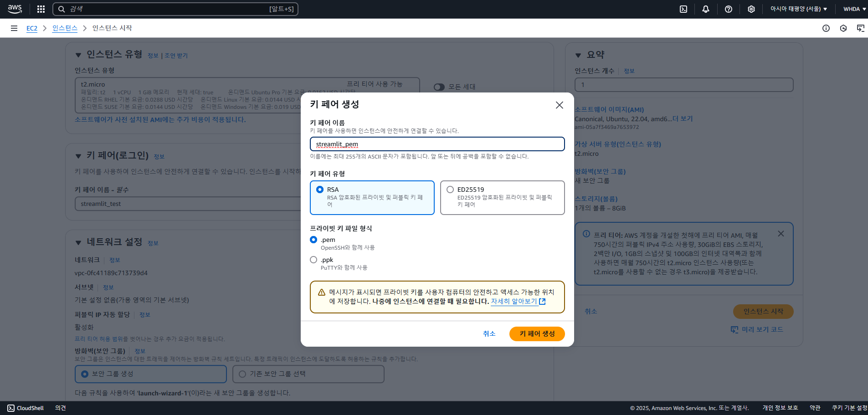
Task: Click 취소 in the key pair dialog
Action: pyautogui.click(x=489, y=334)
